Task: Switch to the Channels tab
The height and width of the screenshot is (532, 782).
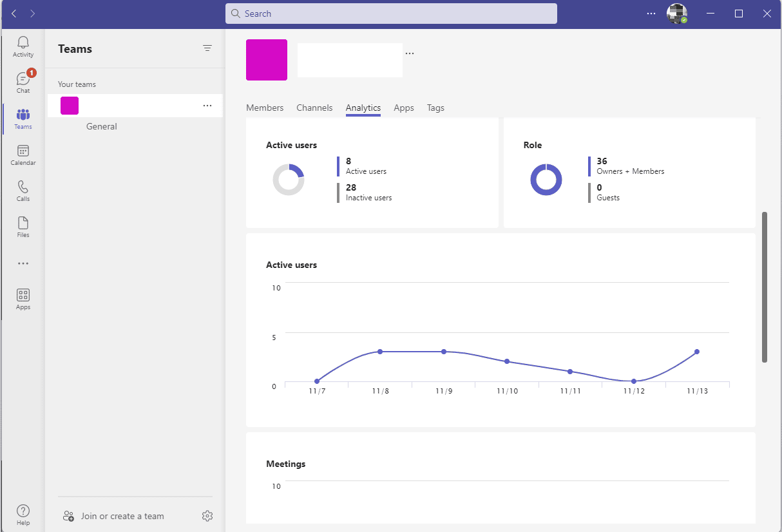Action: [x=314, y=108]
